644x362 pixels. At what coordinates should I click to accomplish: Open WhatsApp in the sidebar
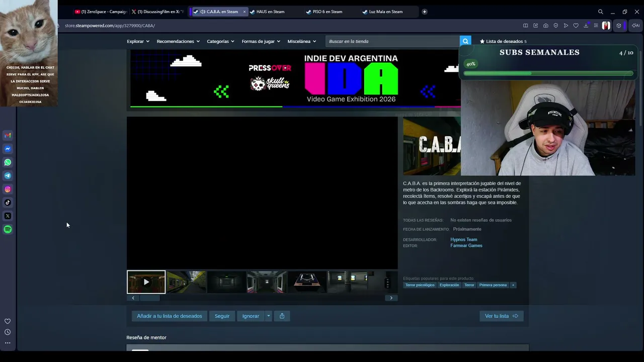8,162
